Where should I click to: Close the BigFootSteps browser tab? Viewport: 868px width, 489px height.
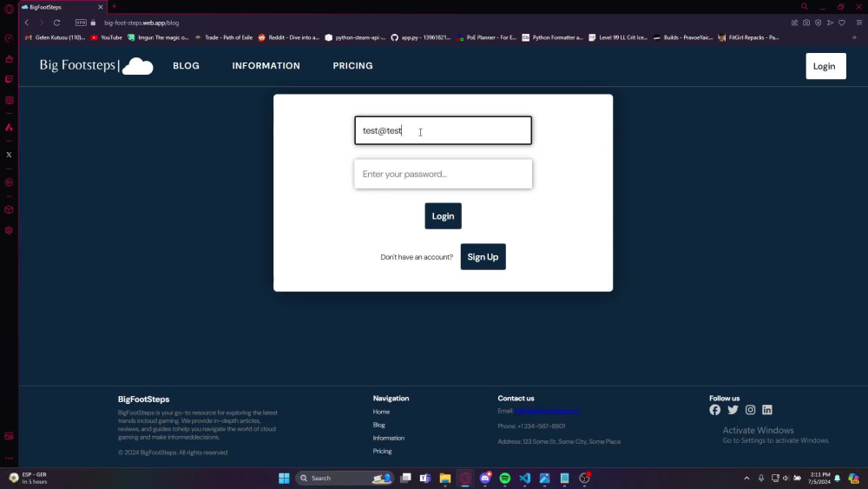point(100,7)
